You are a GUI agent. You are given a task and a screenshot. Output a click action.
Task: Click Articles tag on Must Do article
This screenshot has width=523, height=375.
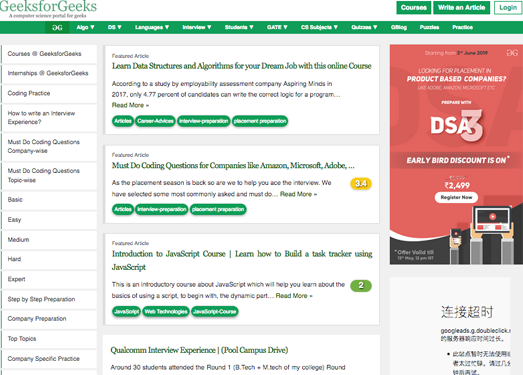(123, 210)
